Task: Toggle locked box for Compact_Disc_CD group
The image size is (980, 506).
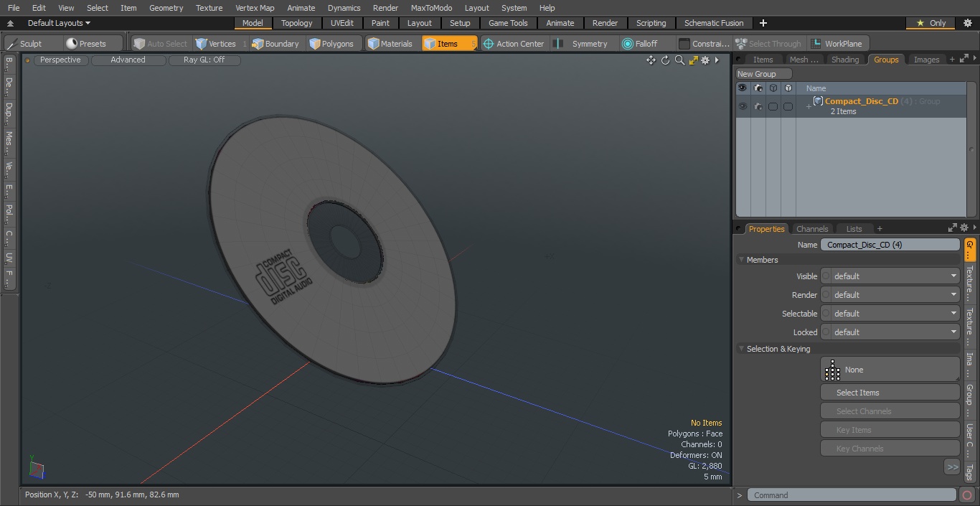Action: [788, 106]
